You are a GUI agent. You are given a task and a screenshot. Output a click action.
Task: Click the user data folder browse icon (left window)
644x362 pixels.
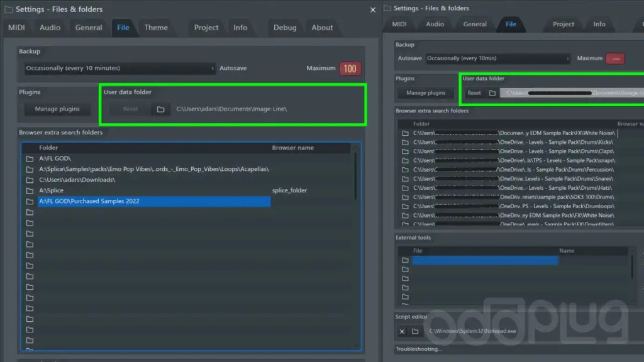click(x=160, y=109)
